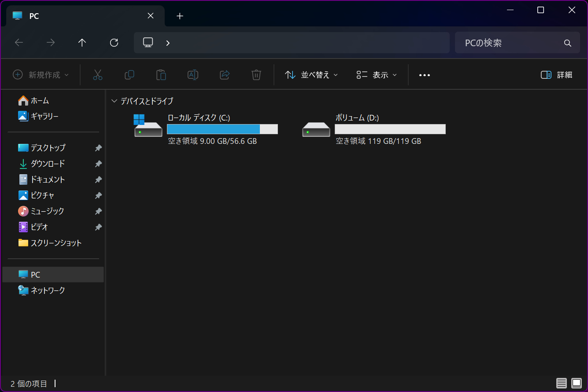Toggle the 詳細 details pane
This screenshot has height=392, width=588.
(556, 75)
